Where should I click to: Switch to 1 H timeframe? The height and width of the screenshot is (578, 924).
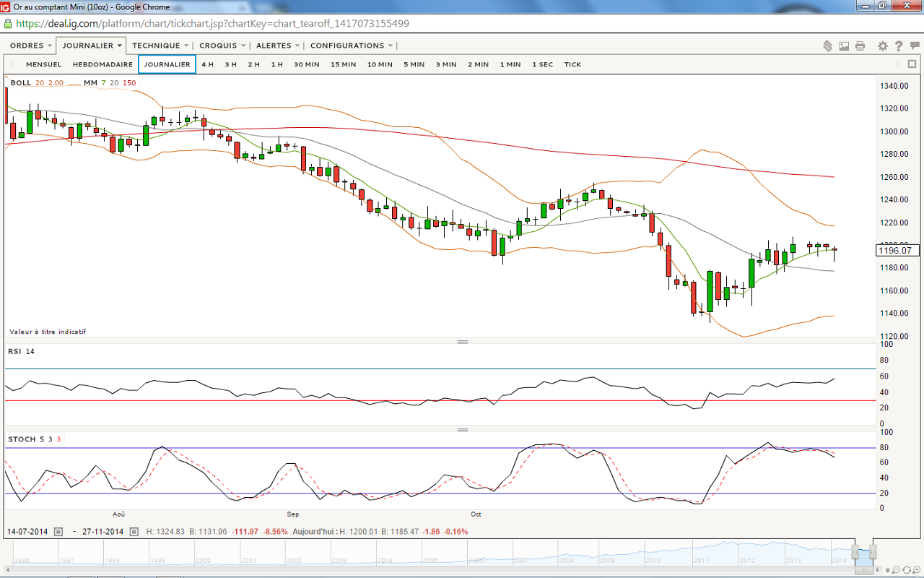[276, 64]
